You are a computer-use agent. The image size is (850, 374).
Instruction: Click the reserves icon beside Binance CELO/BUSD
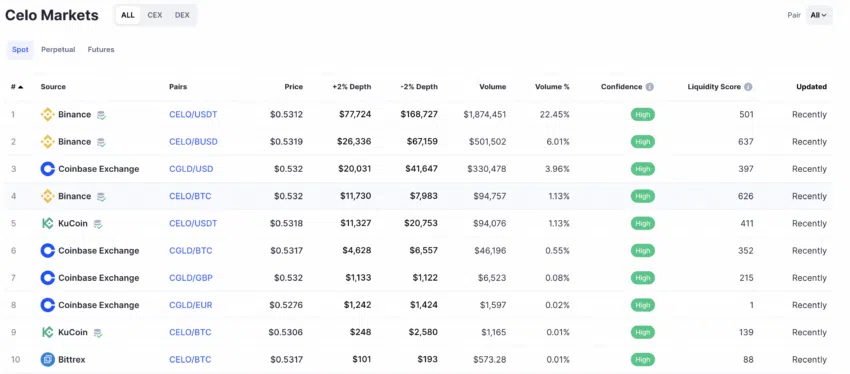point(101,142)
